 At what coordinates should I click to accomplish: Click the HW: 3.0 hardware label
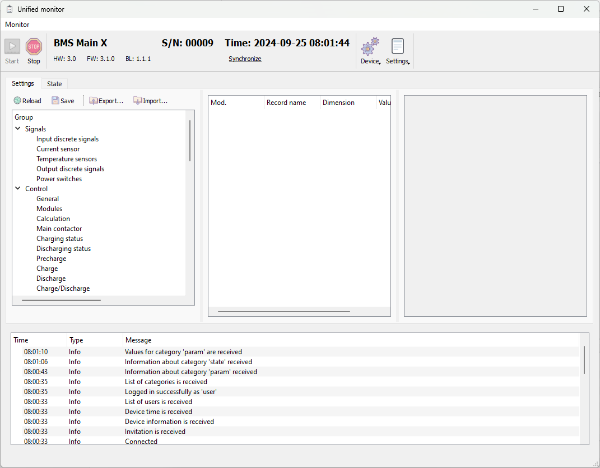pos(65,59)
